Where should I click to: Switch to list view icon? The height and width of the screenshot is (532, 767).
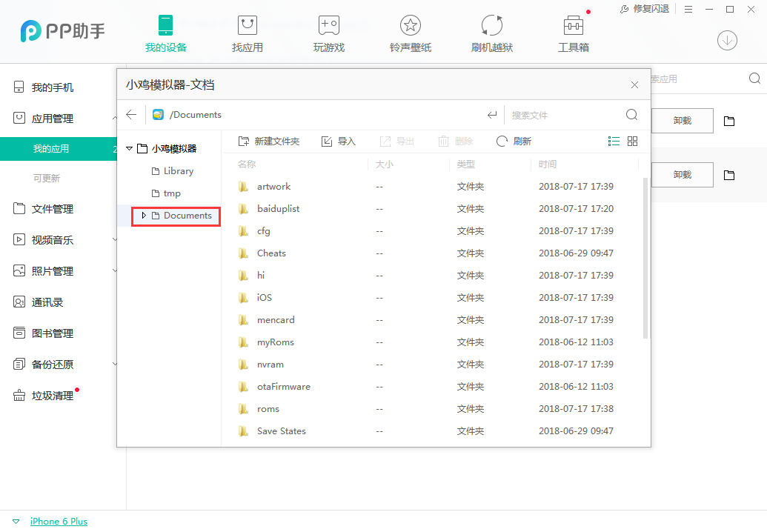coord(614,142)
